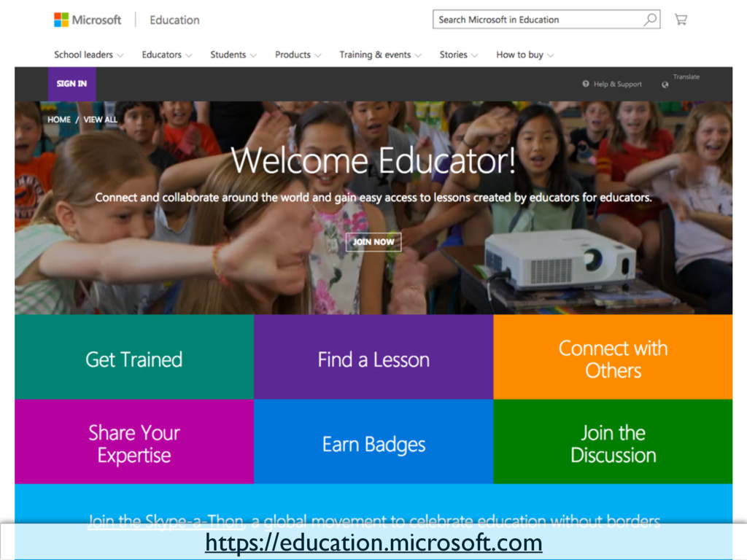The width and height of the screenshot is (747, 560).
Task: Click the search magnifier icon
Action: pyautogui.click(x=650, y=20)
